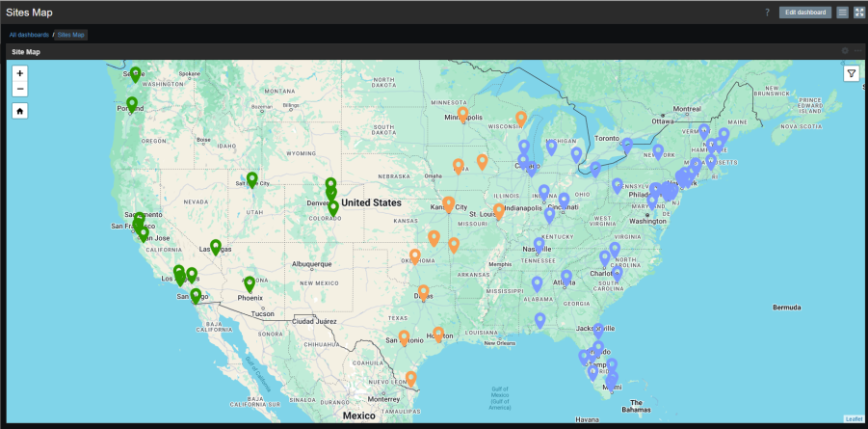Open dashboard actions hamburger menu

click(x=843, y=13)
